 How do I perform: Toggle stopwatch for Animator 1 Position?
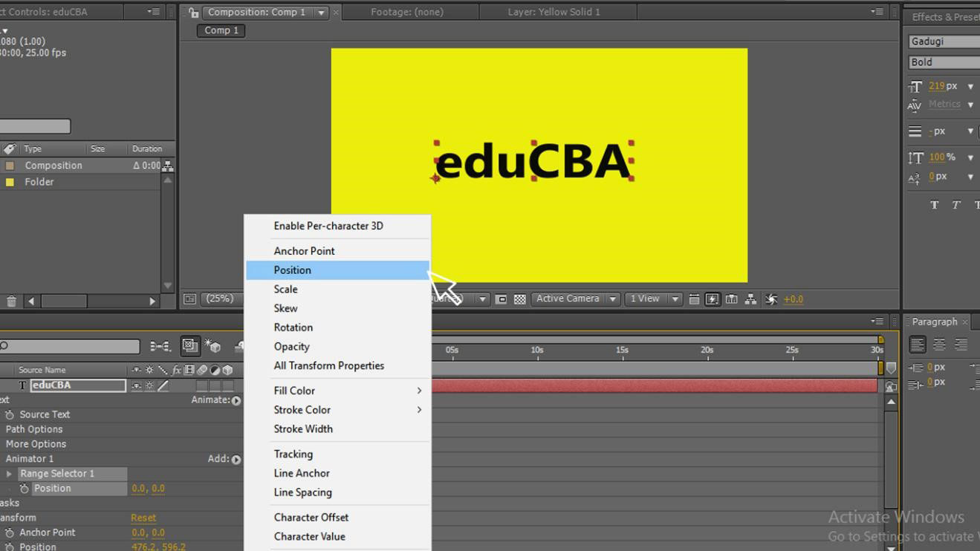tap(24, 489)
